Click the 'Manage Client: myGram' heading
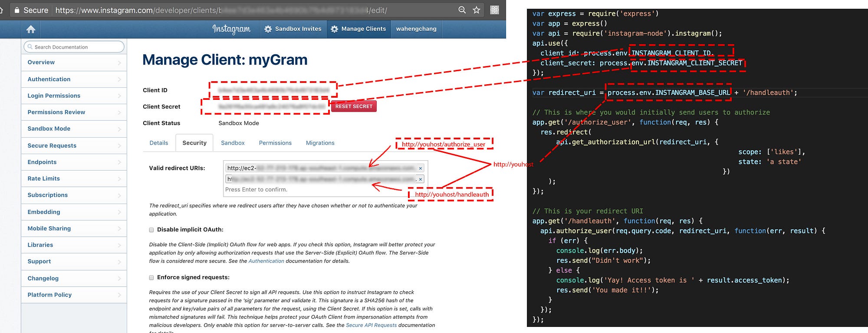868x333 pixels. [x=225, y=60]
